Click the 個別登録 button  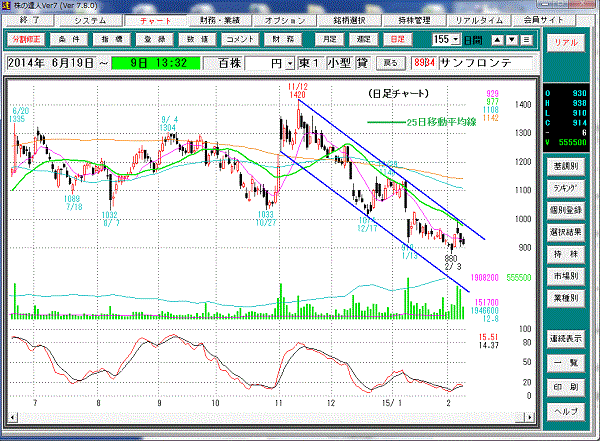[x=566, y=210]
